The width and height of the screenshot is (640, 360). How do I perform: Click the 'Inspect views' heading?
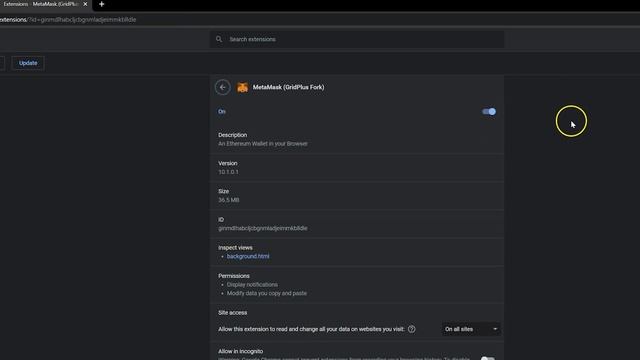235,248
